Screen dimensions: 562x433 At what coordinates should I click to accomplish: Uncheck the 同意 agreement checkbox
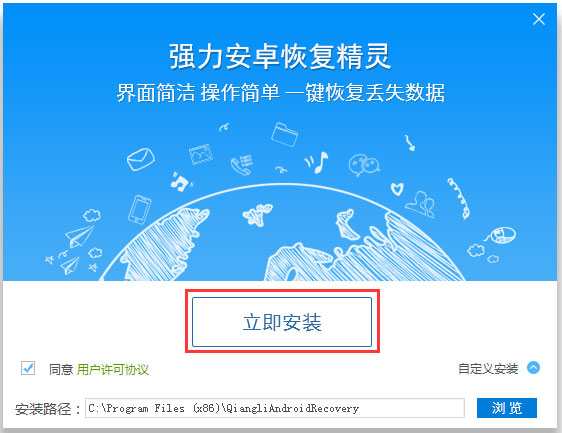(x=28, y=368)
